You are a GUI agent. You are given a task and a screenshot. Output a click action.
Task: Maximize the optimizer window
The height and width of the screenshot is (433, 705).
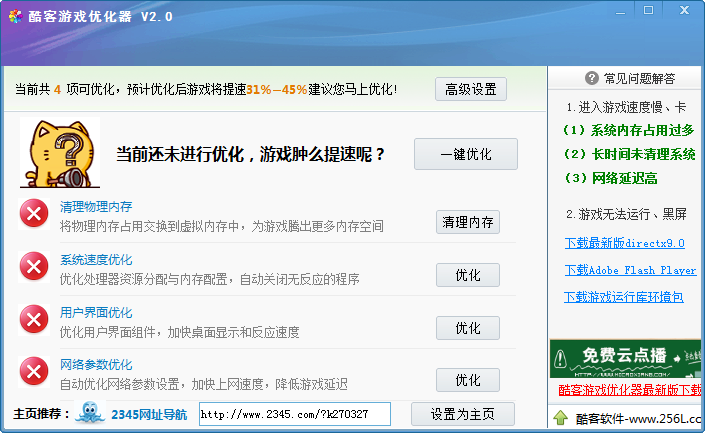point(648,10)
